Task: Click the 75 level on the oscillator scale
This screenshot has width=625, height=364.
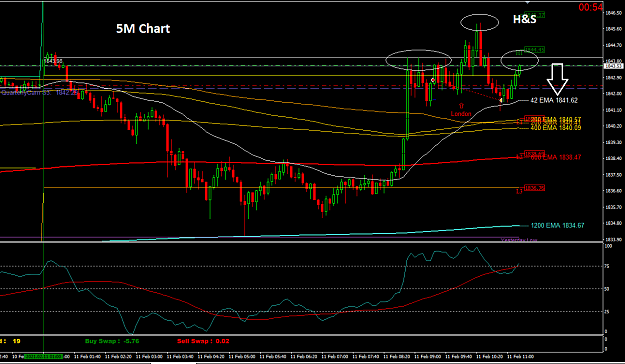Action: tap(607, 266)
